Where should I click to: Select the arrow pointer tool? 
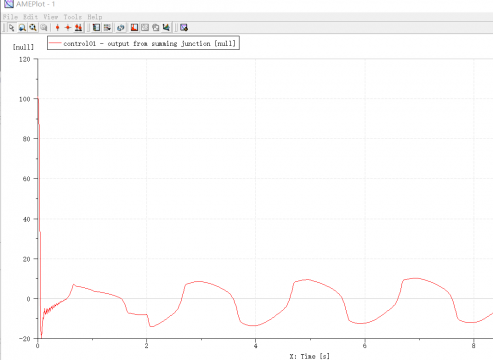[11, 28]
